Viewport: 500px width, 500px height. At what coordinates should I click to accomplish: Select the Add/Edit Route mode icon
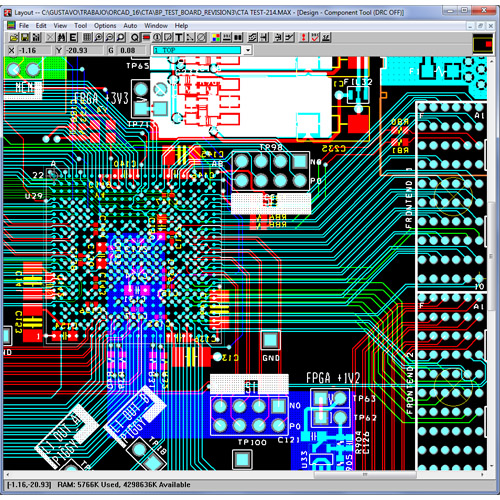289,38
